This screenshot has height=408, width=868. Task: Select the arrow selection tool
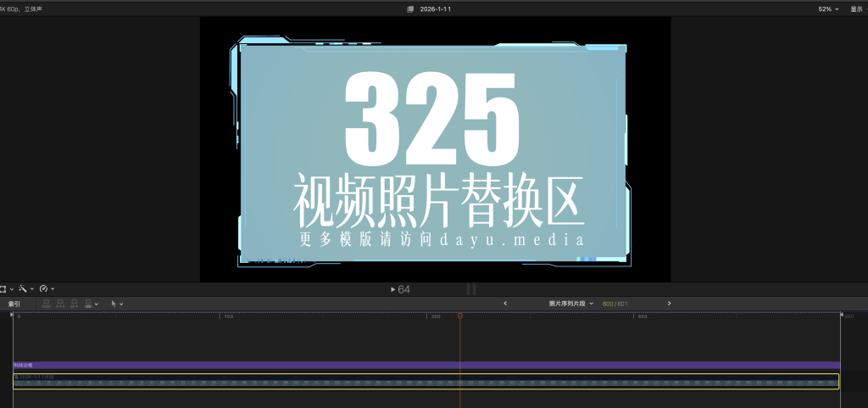coord(114,304)
